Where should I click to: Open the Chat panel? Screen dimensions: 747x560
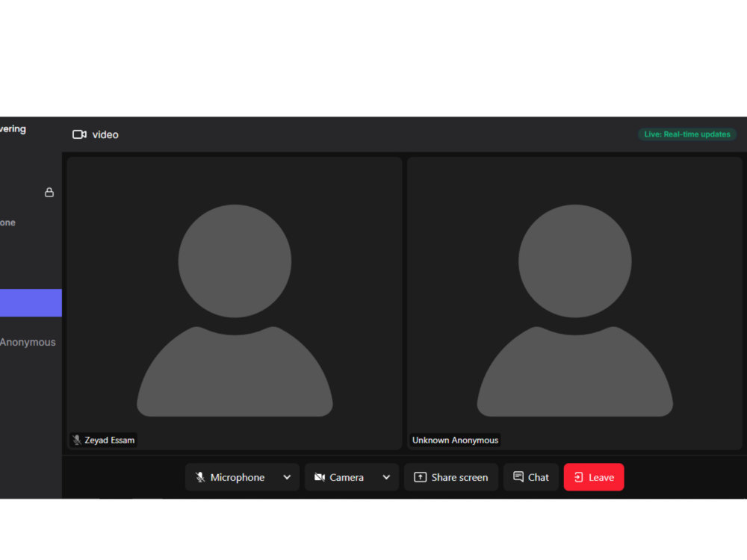(x=530, y=477)
